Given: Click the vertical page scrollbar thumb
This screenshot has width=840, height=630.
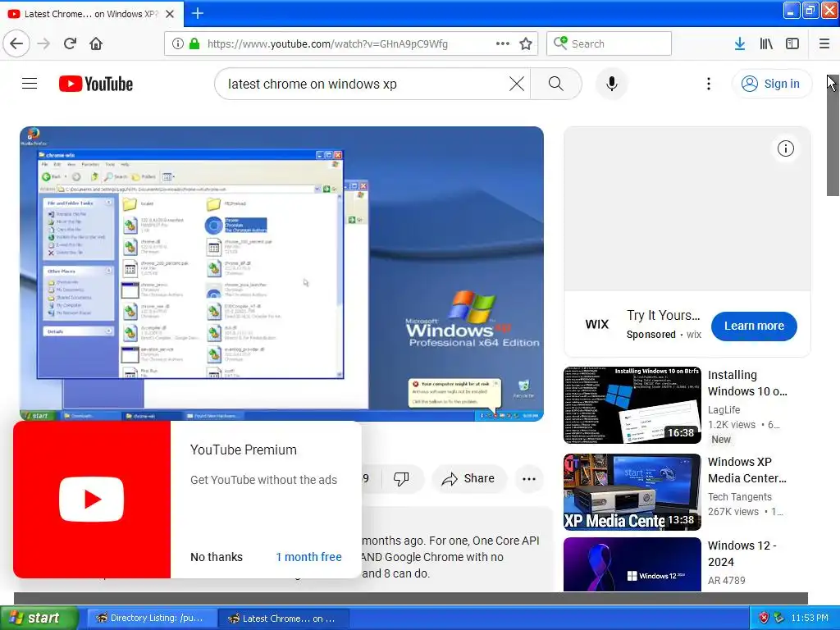Looking at the screenshot, I should coord(833,135).
